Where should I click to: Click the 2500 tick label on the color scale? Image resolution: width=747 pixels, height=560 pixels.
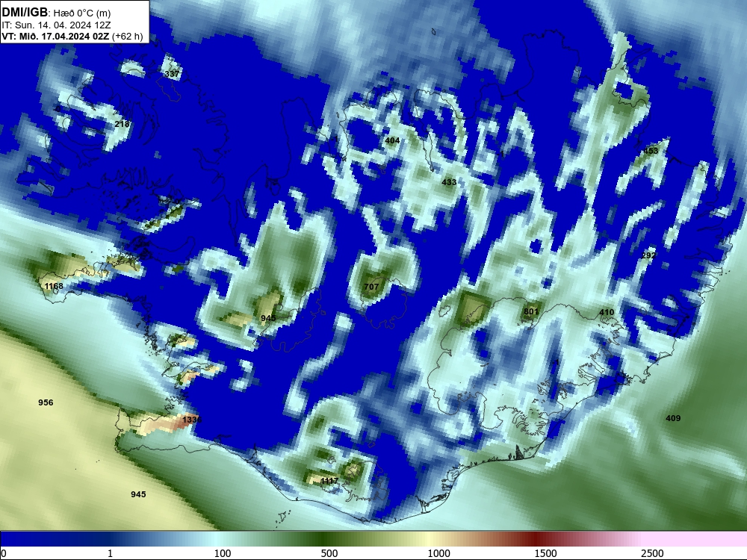click(x=652, y=553)
